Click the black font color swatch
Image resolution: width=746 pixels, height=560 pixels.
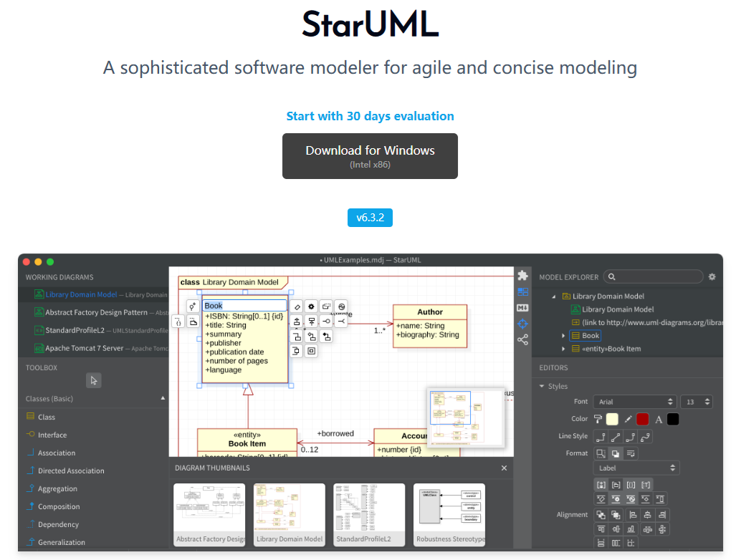[673, 420]
